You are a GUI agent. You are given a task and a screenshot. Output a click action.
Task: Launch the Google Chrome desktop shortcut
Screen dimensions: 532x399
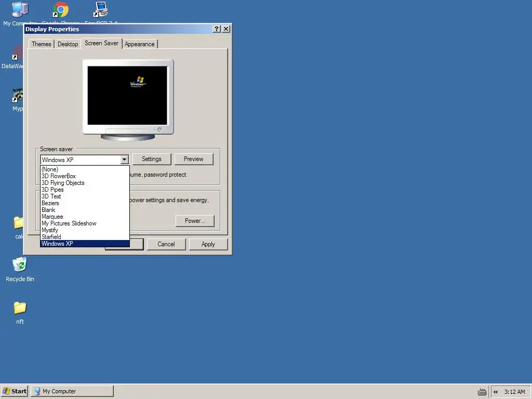(61, 10)
